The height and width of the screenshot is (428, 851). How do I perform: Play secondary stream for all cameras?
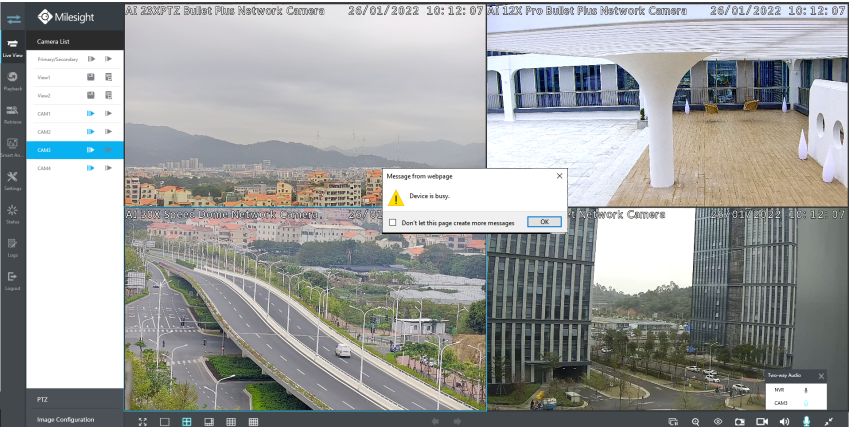(x=109, y=59)
